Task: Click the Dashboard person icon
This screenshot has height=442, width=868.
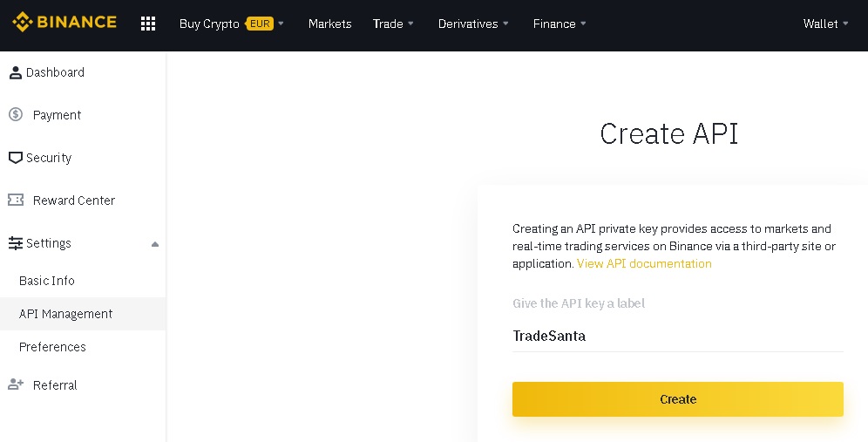Action: [x=16, y=72]
